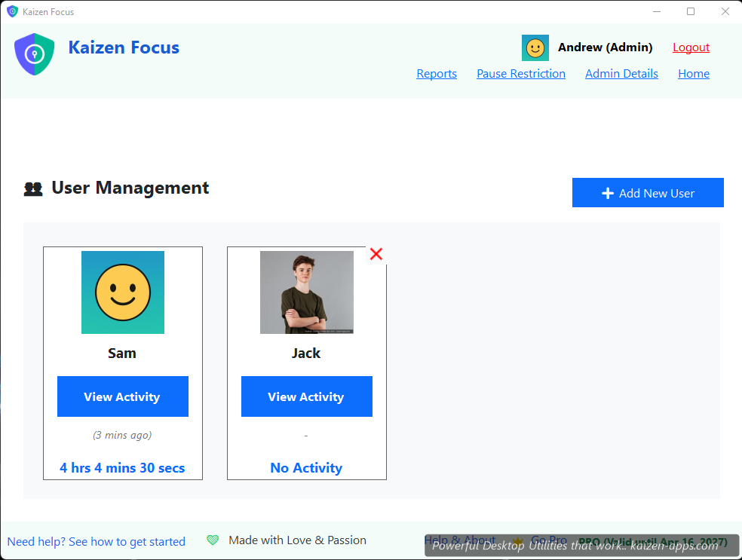Open Help & About
This screenshot has width=742, height=560.
(459, 540)
